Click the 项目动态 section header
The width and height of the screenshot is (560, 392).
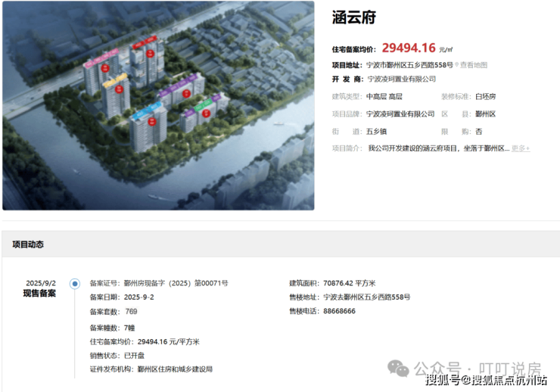pyautogui.click(x=28, y=244)
